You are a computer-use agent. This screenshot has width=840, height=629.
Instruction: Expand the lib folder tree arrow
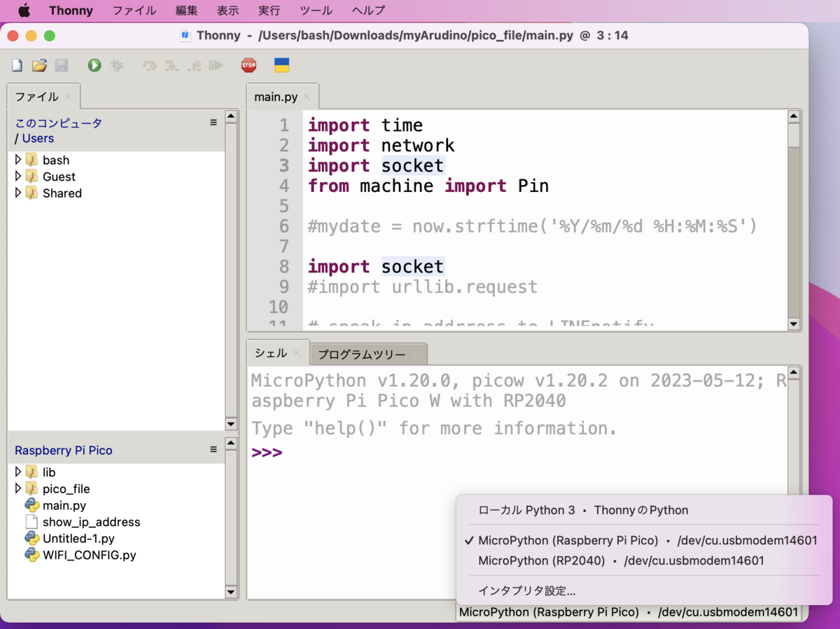point(18,472)
